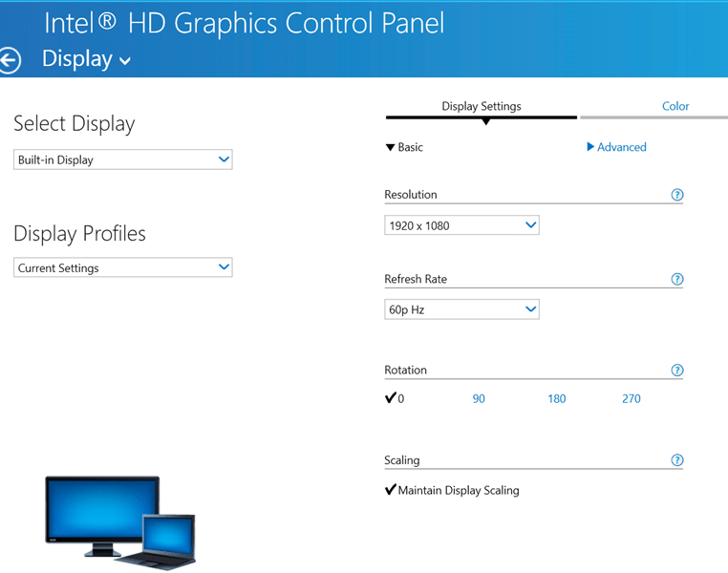Collapse the Basic settings section

pyautogui.click(x=404, y=147)
